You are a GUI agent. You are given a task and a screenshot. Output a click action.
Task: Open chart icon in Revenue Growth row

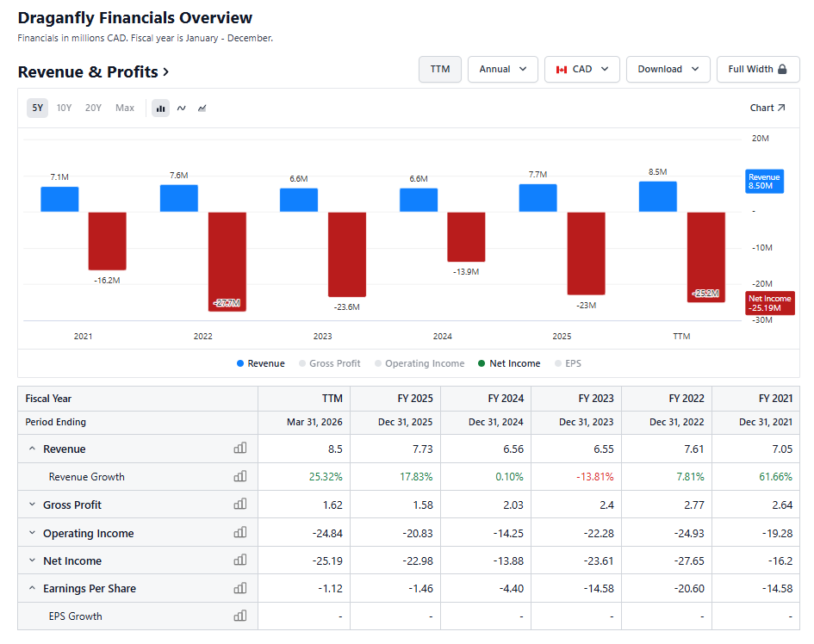click(239, 476)
